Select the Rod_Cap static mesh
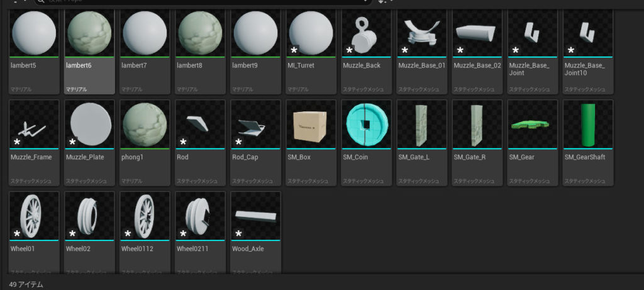 coord(256,125)
